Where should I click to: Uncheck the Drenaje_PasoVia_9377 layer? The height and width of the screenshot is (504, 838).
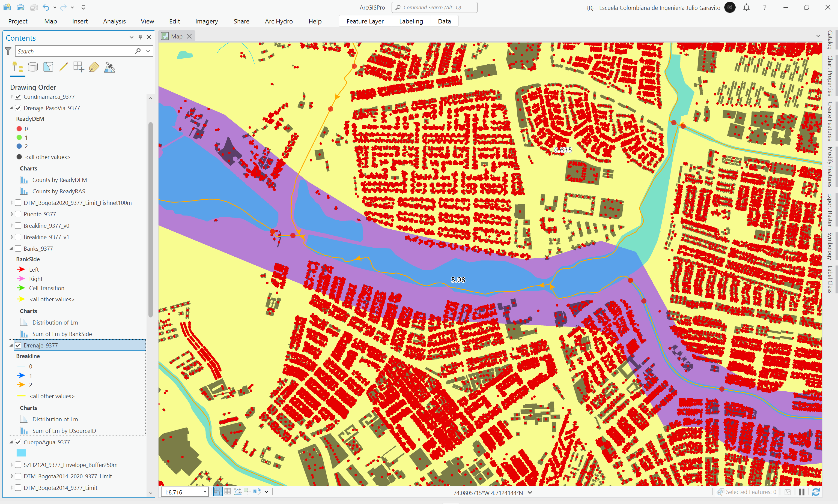point(18,108)
